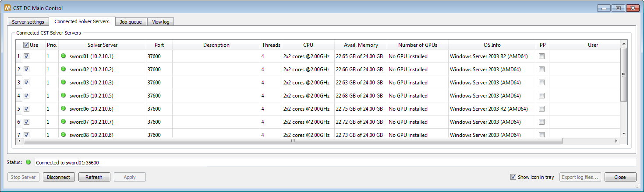Viewport: 644px width, 192px height.
Task: Toggle the Use all header checkbox
Action: coord(26,45)
